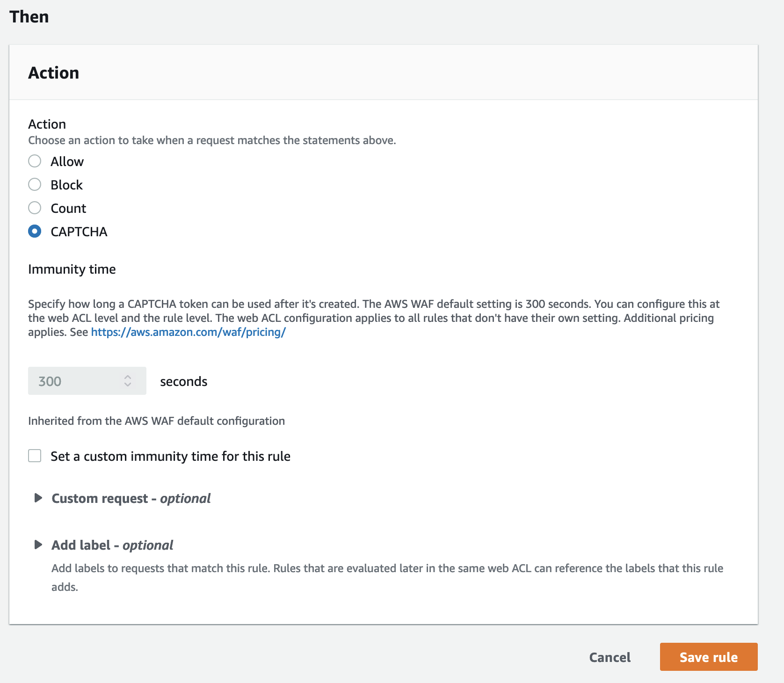This screenshot has width=784, height=683.
Task: Click the 'Add label - optional' heading
Action: (112, 545)
